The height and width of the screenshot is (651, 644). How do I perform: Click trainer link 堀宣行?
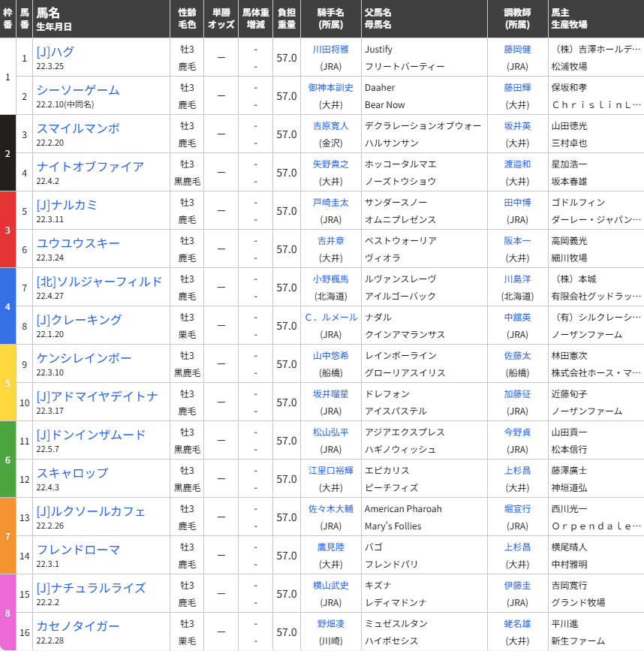pos(517,509)
